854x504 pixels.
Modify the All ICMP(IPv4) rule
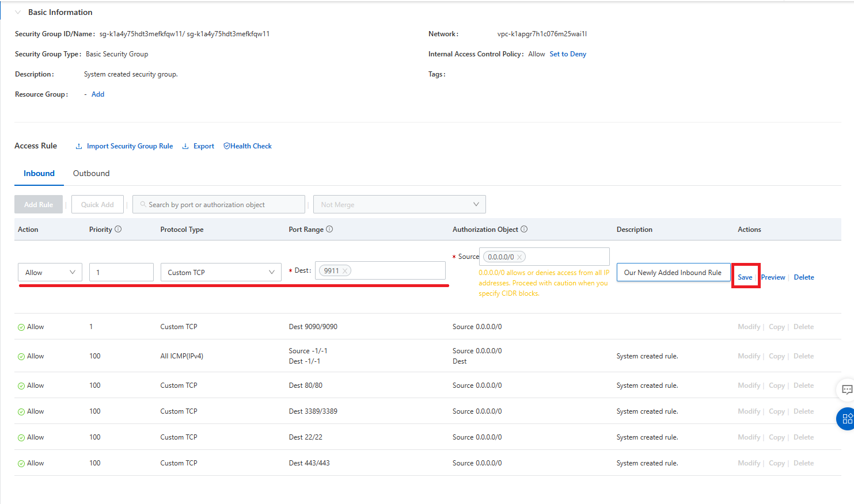[749, 356]
